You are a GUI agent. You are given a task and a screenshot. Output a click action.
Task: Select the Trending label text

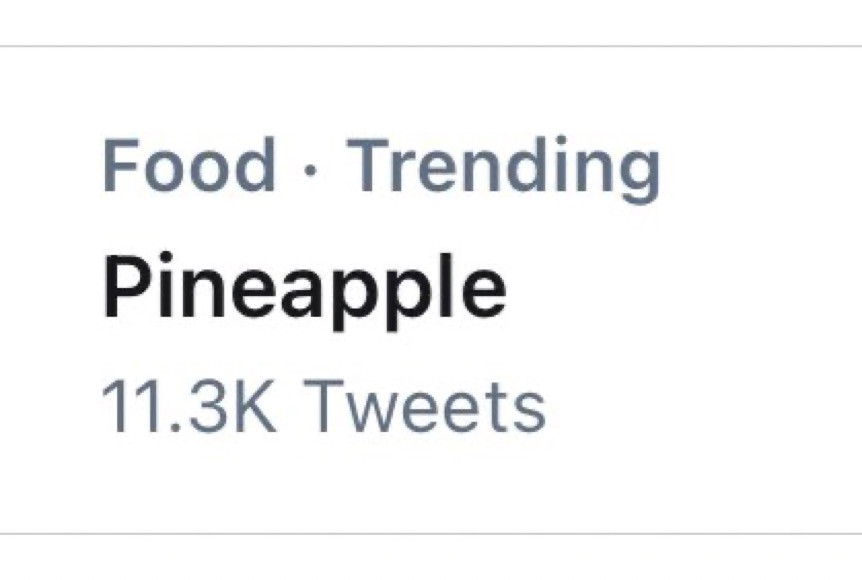click(503, 167)
